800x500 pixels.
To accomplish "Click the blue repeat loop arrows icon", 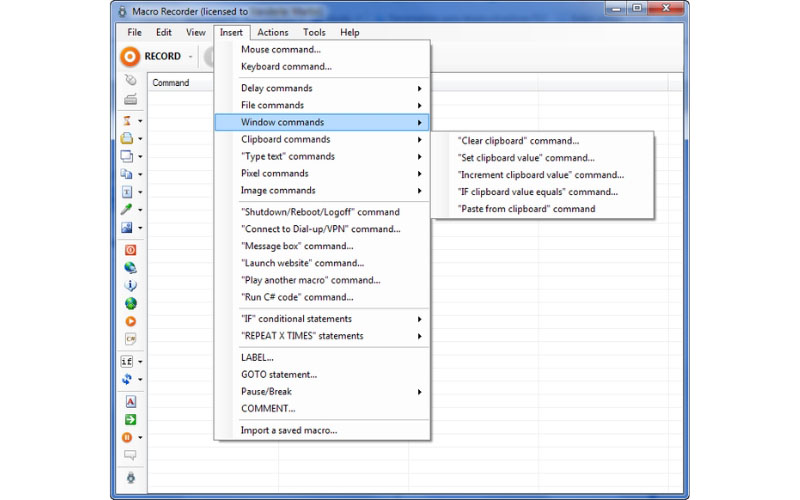I will click(x=127, y=379).
